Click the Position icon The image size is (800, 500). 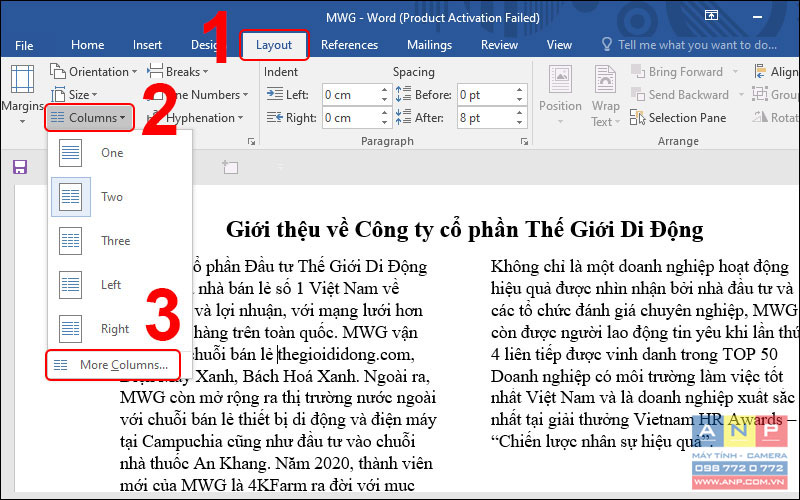(x=560, y=80)
